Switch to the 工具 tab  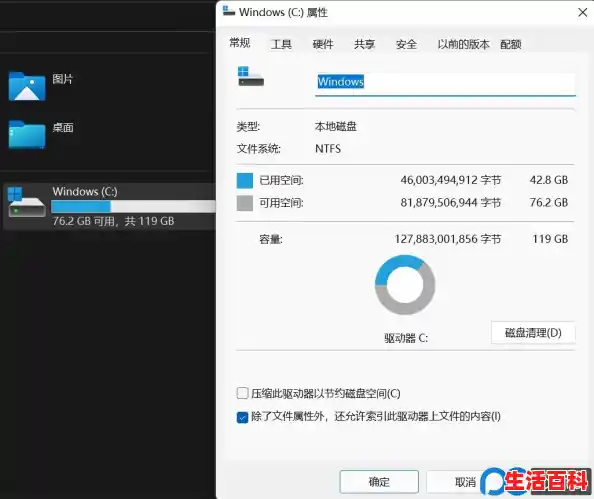coord(281,44)
